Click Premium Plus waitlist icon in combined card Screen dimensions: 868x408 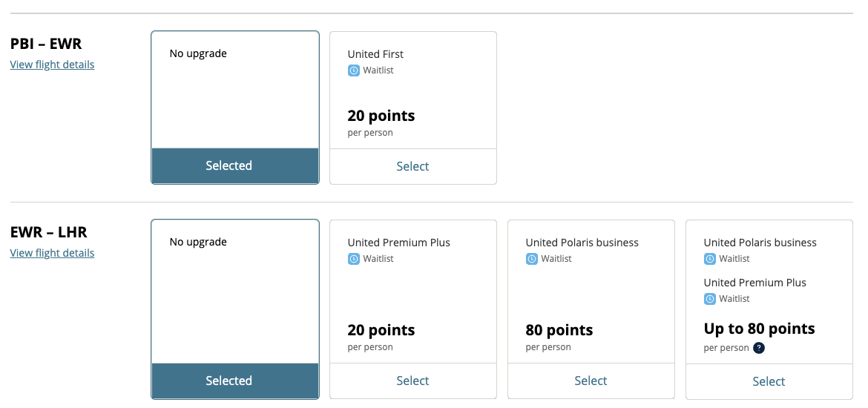pos(710,299)
